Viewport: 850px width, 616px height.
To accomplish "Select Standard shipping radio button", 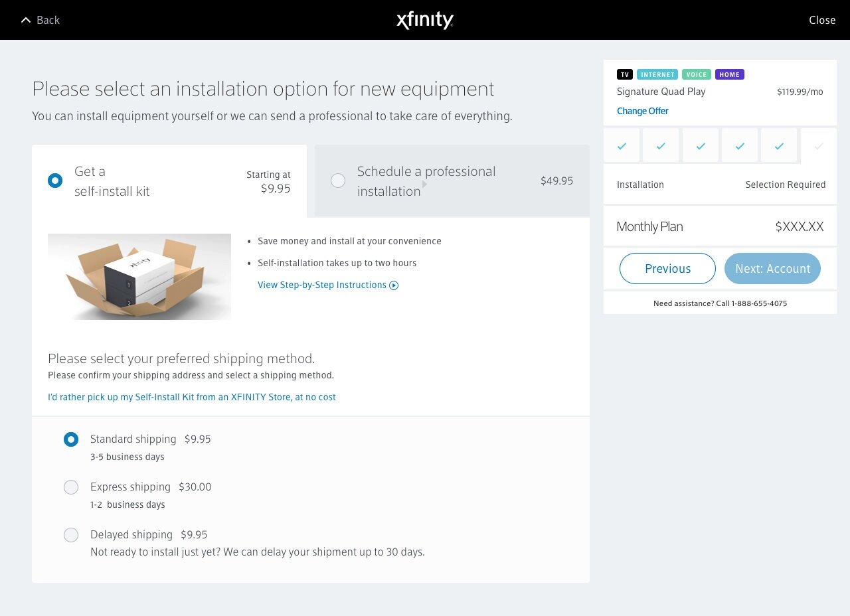I will click(x=71, y=439).
